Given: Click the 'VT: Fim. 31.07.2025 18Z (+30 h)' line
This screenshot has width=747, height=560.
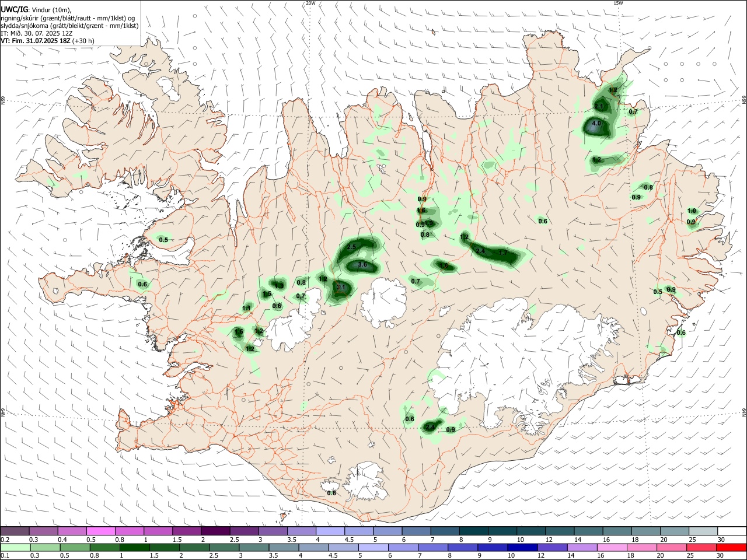Looking at the screenshot, I should click(47, 41).
